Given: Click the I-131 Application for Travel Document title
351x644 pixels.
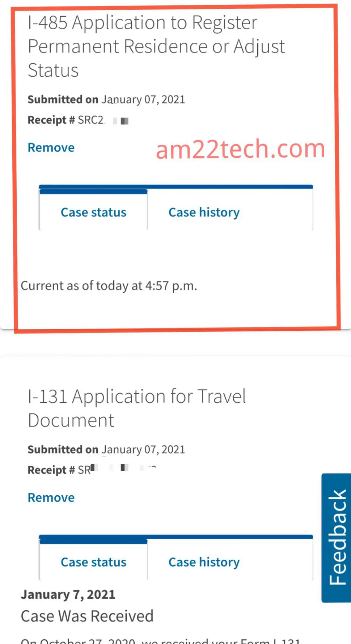Looking at the screenshot, I should pos(137,408).
